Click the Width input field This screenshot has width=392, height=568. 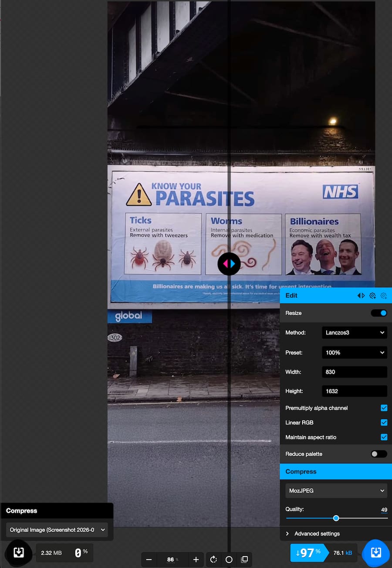354,372
